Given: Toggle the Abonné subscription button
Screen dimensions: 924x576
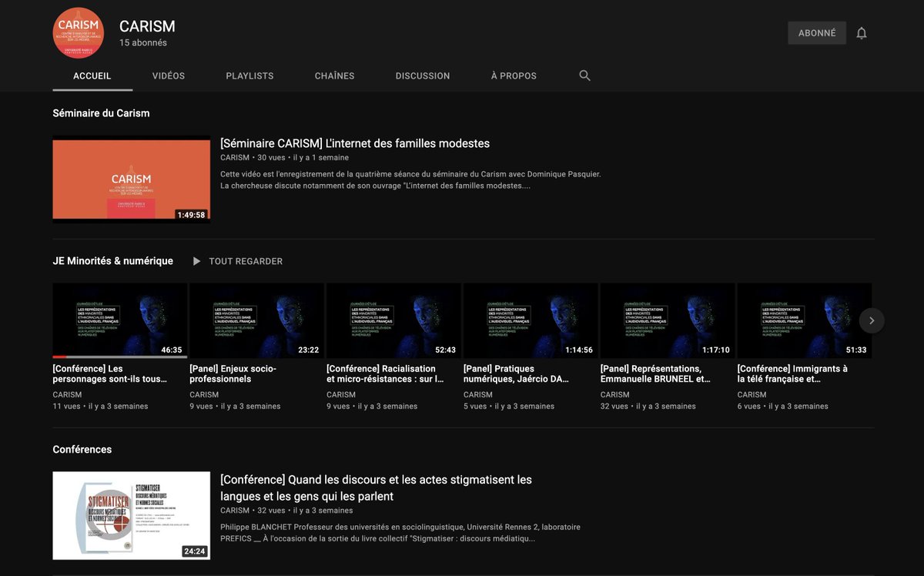Looking at the screenshot, I should [817, 33].
